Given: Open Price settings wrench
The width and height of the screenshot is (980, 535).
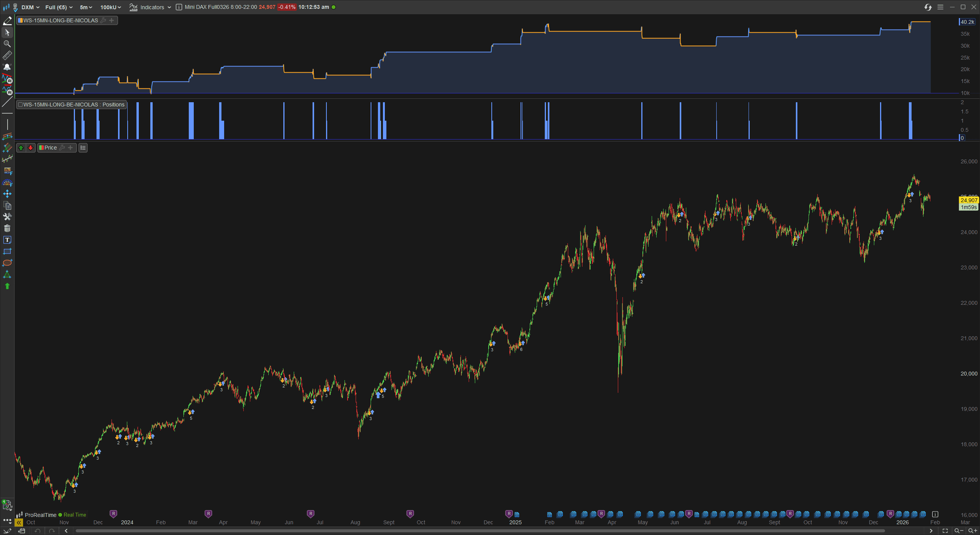Looking at the screenshot, I should pyautogui.click(x=62, y=148).
